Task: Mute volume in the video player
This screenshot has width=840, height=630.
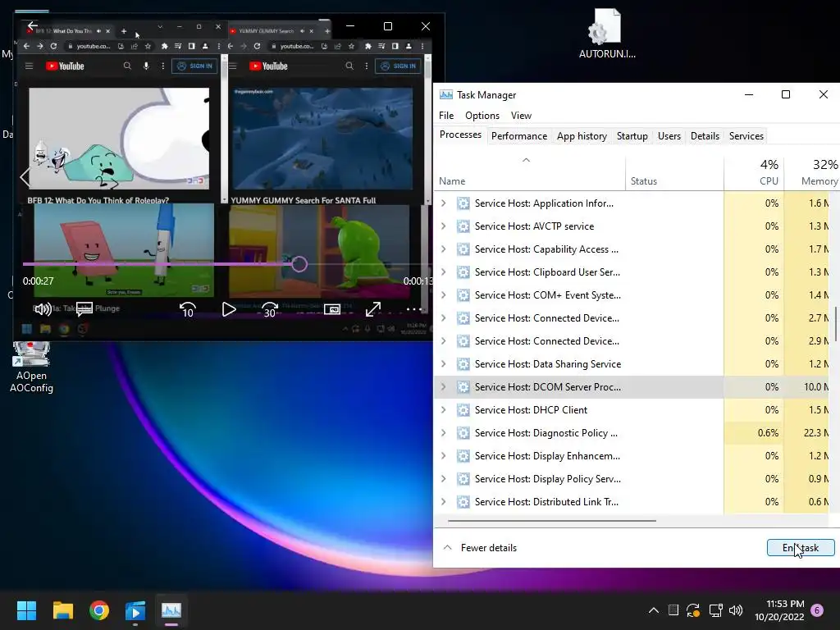Action: click(43, 309)
